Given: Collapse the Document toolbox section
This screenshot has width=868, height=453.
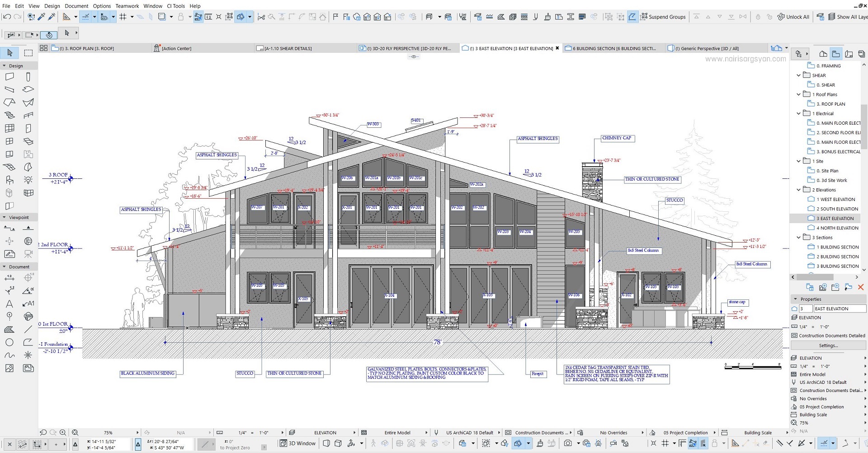Looking at the screenshot, I should 5,266.
